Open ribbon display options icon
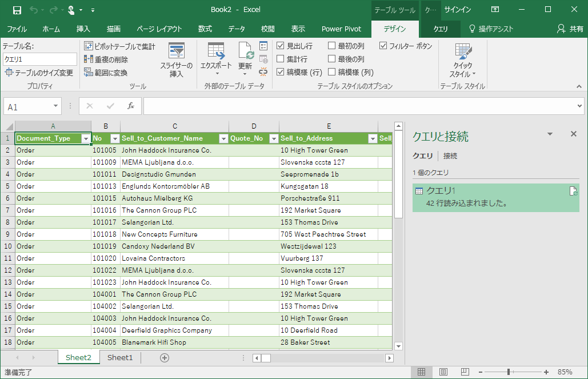This screenshot has width=588, height=379. (495, 9)
